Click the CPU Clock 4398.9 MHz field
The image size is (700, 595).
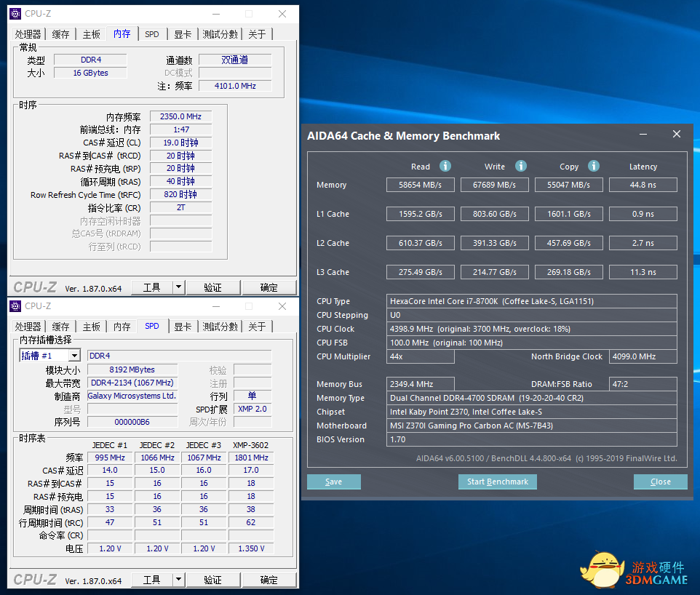[x=532, y=329]
